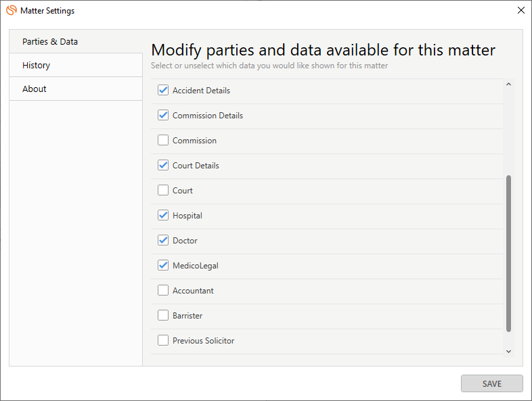This screenshot has height=401, width=532.
Task: Click the Matter Settings app logo icon
Action: 11,10
